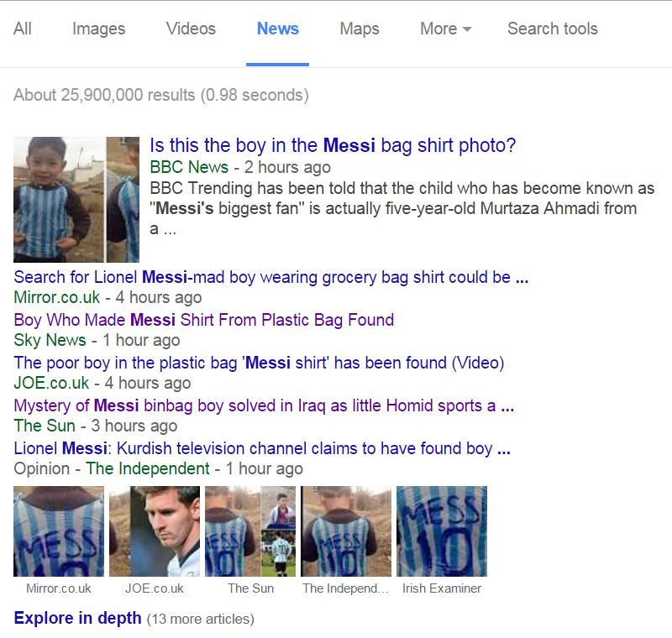This screenshot has width=672, height=638.
Task: Click the BBC Trending article snippet text
Action: pyautogui.click(x=402, y=208)
